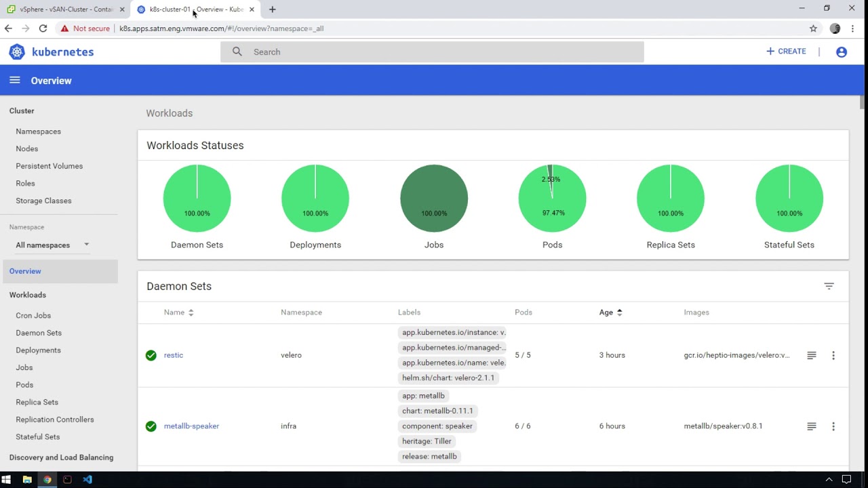Click the Kubernetes logo icon
Screen dimensions: 868x488
point(17,52)
